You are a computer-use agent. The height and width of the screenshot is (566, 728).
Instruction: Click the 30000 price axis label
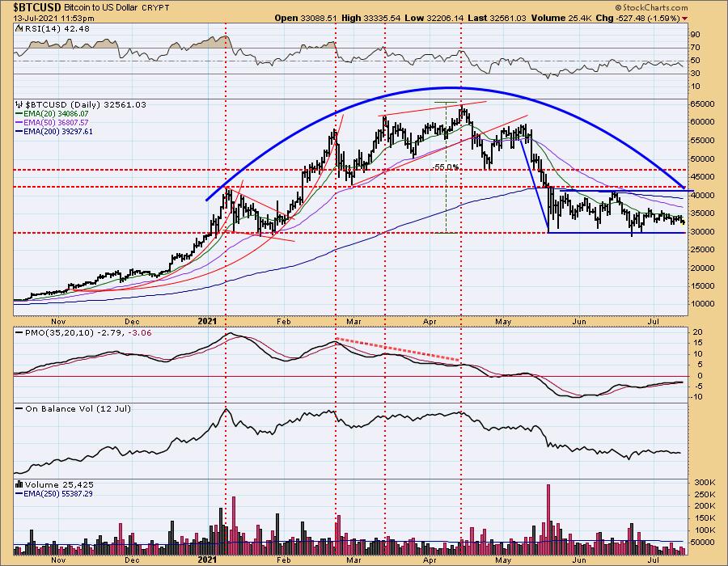tap(702, 232)
